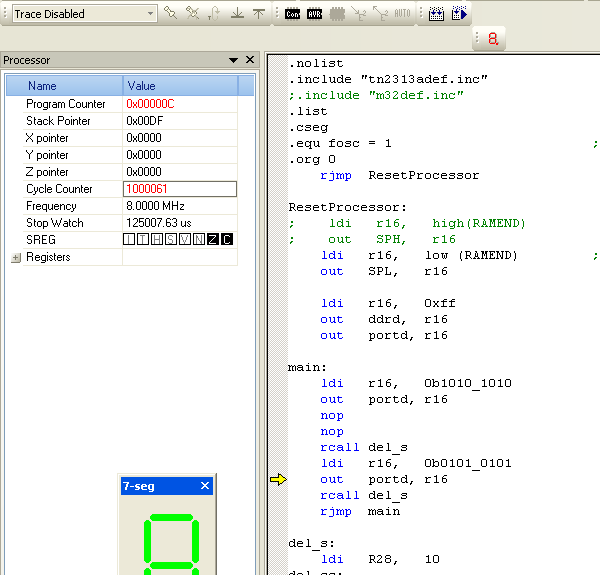Click the AUTO toolbar icon
Viewport: 600px width, 575px height.
tap(402, 14)
